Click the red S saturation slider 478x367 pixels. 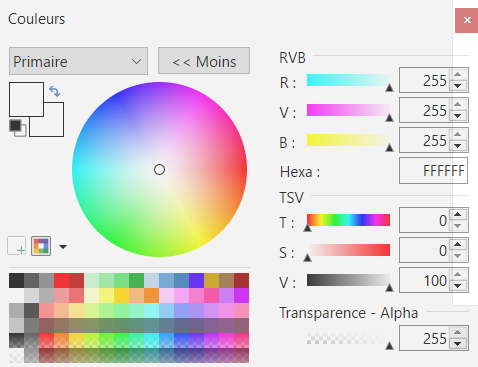point(348,250)
